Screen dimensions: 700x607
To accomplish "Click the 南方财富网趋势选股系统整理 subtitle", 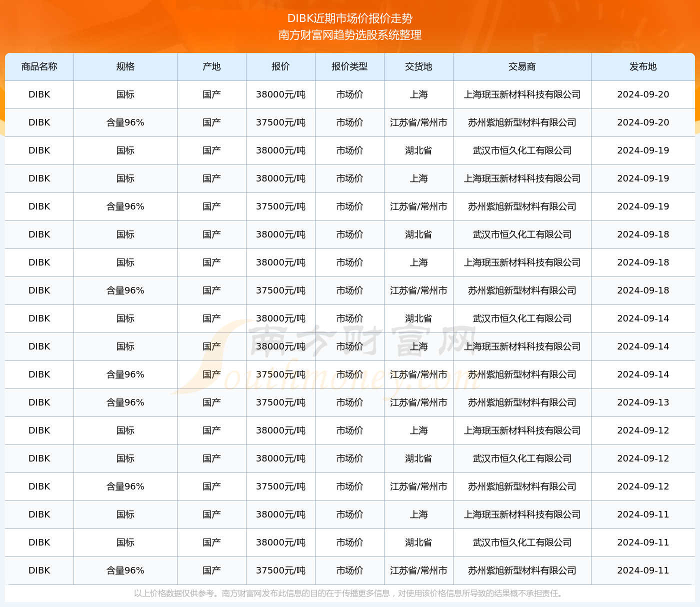I will pyautogui.click(x=350, y=35).
